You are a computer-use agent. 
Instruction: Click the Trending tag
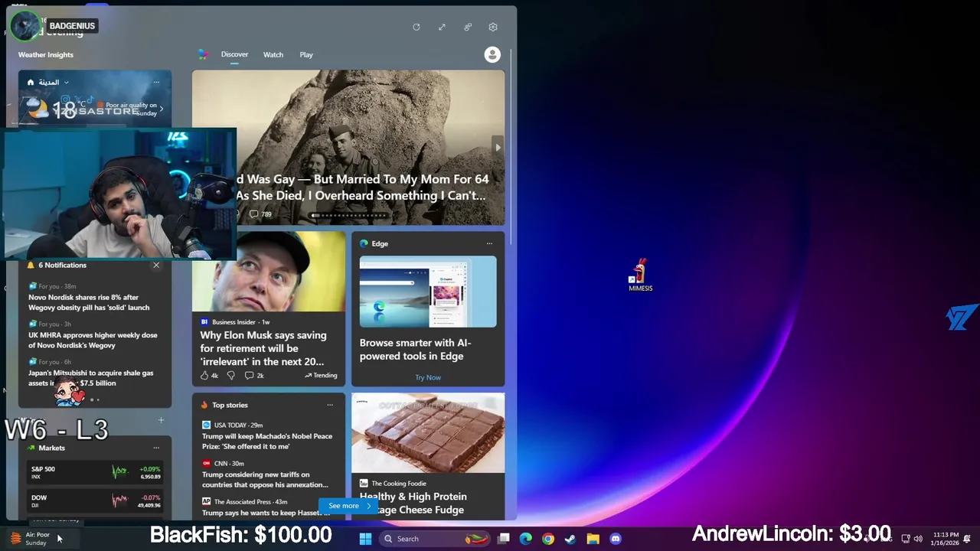(x=321, y=375)
